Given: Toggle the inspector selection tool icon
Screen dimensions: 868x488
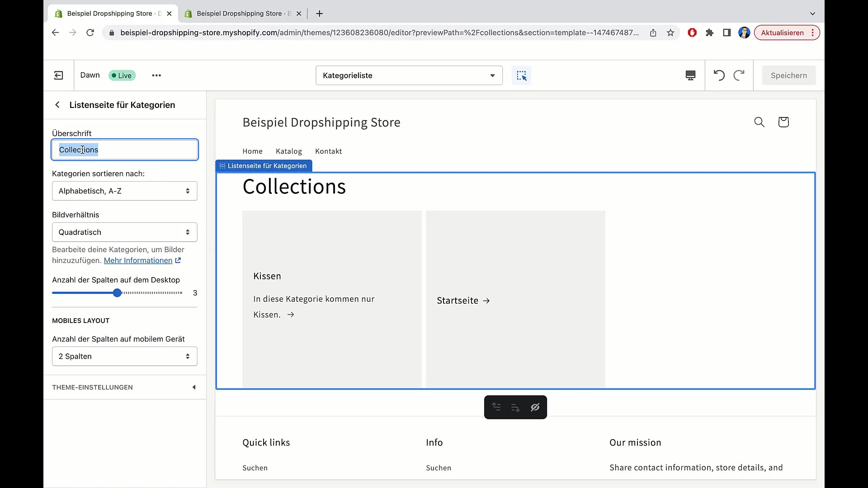Looking at the screenshot, I should [x=521, y=75].
